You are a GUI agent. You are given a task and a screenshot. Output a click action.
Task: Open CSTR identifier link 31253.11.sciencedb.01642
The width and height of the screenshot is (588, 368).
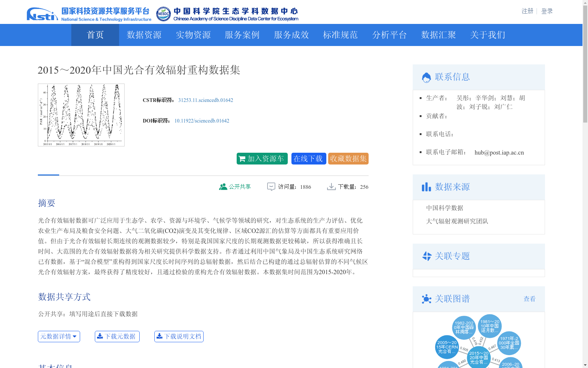click(206, 100)
